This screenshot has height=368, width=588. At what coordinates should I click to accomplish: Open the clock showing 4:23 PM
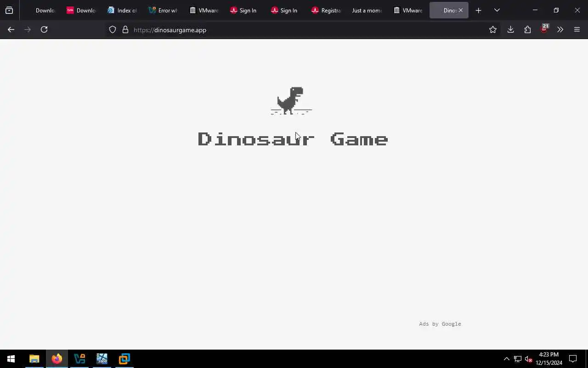coord(549,359)
